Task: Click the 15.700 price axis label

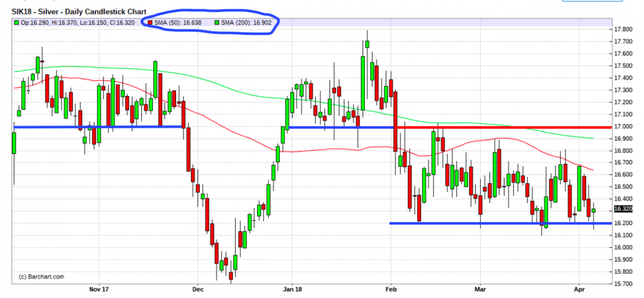Action: pyautogui.click(x=623, y=284)
